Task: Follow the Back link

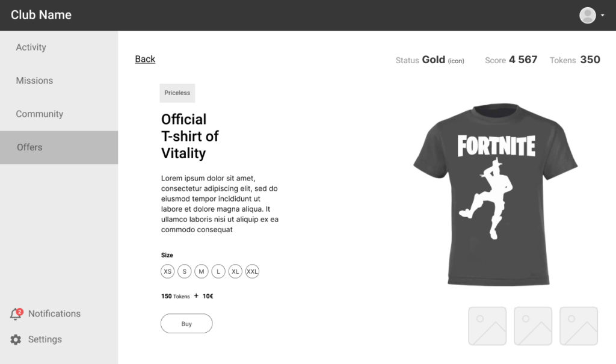Action: [145, 59]
